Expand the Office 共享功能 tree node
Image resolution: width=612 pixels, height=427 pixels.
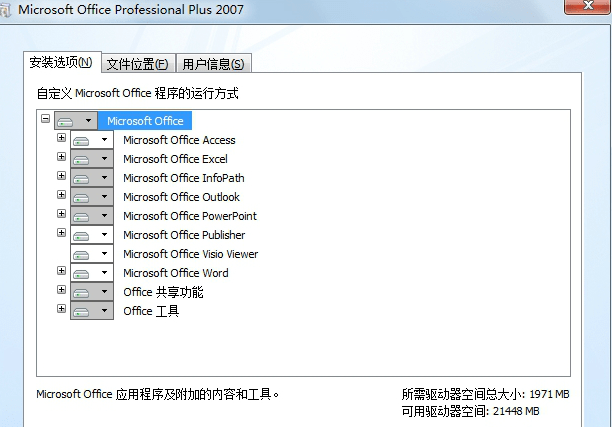[61, 290]
